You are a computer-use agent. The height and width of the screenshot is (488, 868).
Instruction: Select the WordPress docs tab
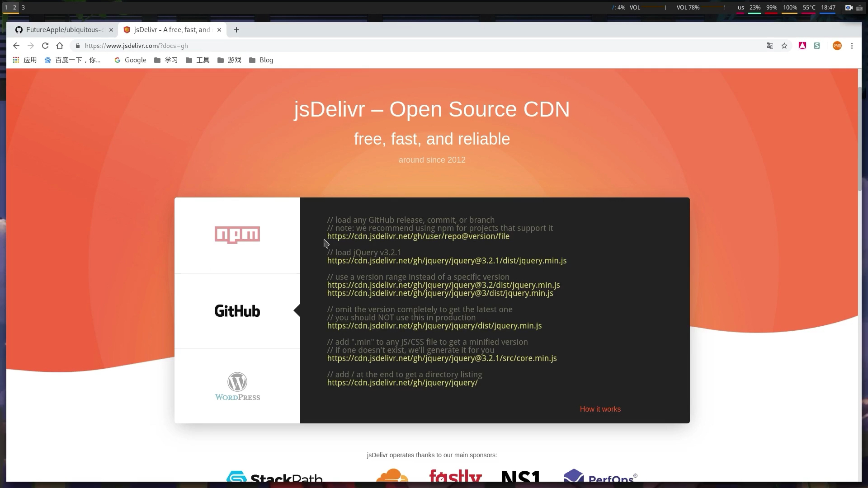(x=237, y=386)
